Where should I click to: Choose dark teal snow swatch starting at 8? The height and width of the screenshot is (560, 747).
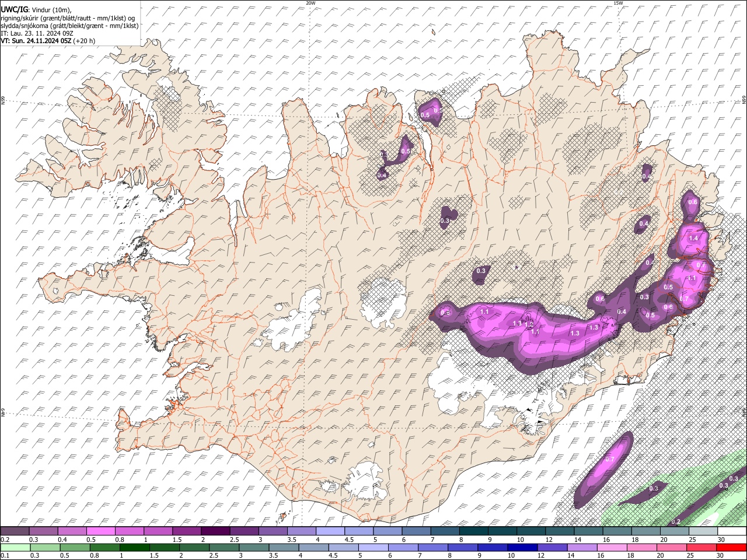click(x=473, y=531)
